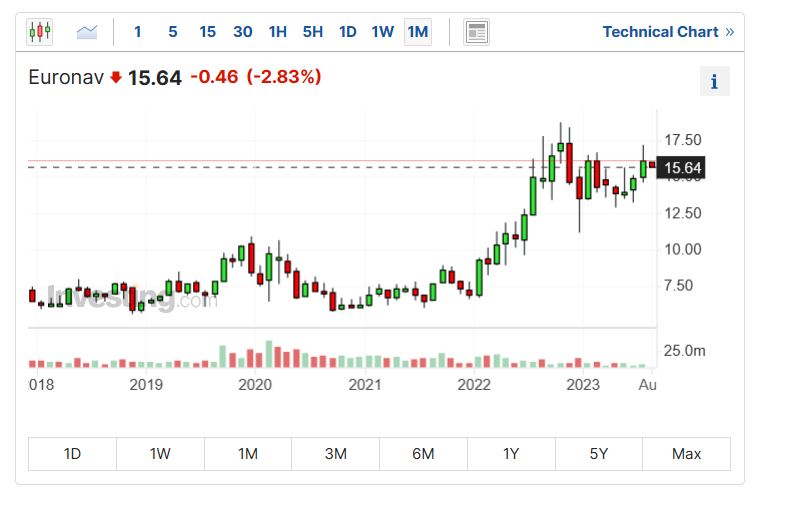Image resolution: width=789 pixels, height=514 pixels.
Task: Select the 5H interval
Action: 312,32
